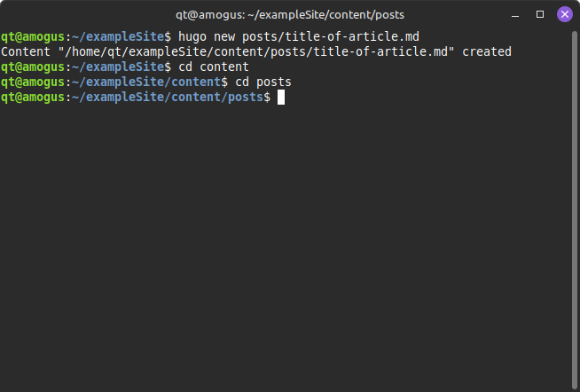Minimize the terminal window
This screenshot has height=392, width=580.
516,14
